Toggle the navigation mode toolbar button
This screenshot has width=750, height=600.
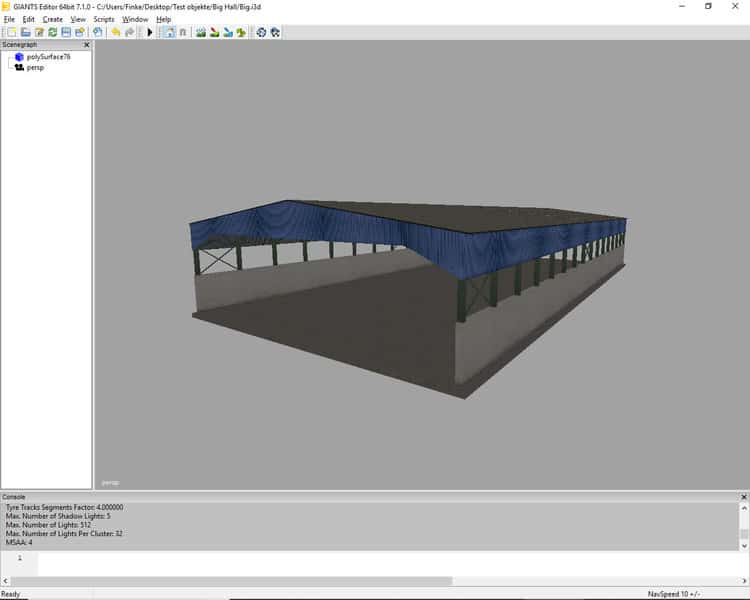pyautogui.click(x=168, y=32)
